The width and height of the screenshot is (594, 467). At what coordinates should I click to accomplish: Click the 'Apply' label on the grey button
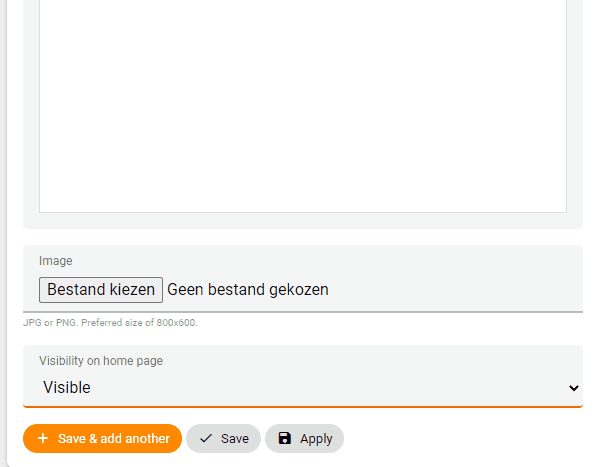tap(316, 439)
